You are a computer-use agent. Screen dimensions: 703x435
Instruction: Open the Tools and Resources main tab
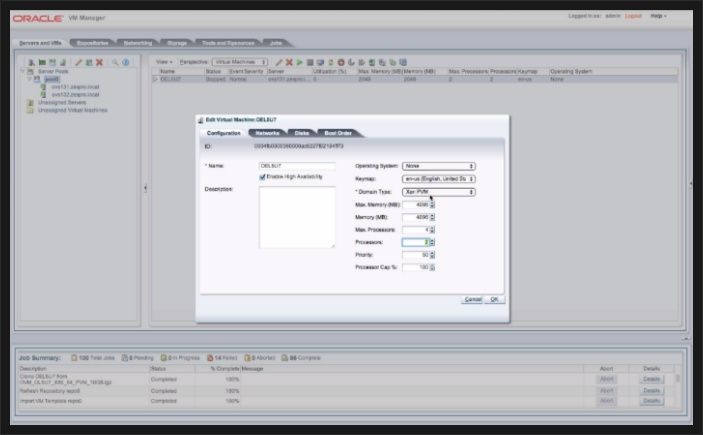click(x=228, y=43)
